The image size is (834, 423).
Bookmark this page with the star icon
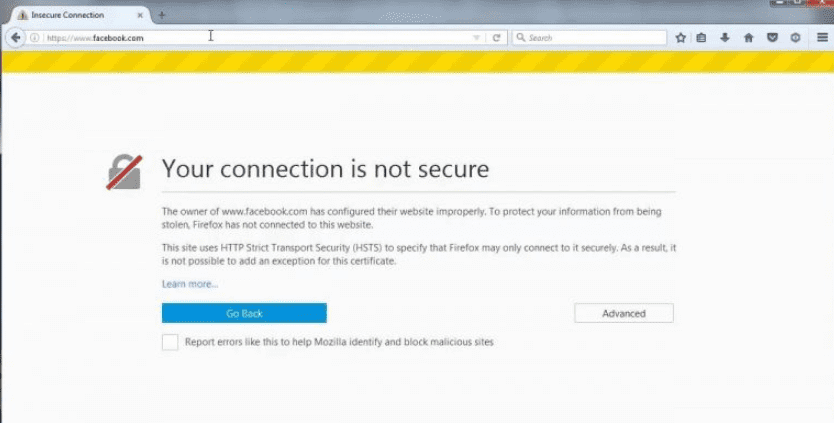tap(680, 38)
